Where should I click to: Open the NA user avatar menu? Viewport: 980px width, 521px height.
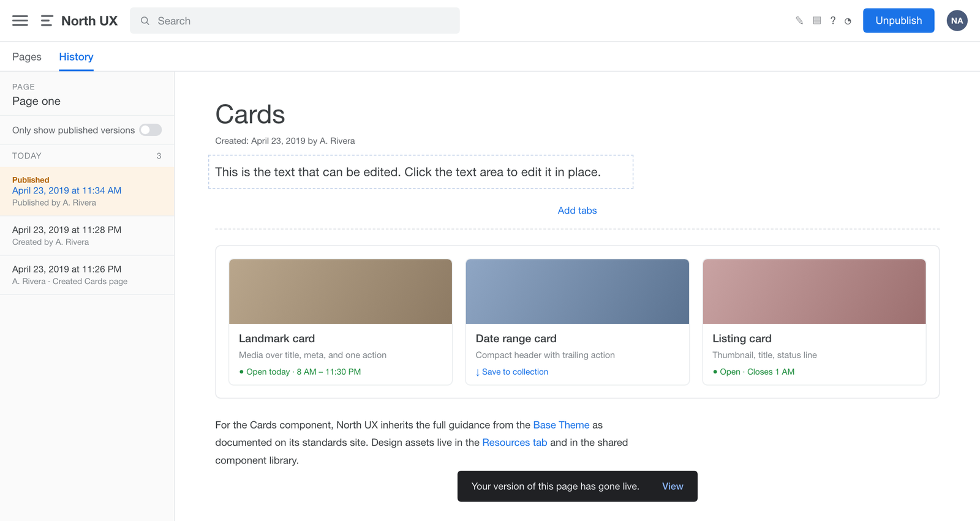point(957,21)
